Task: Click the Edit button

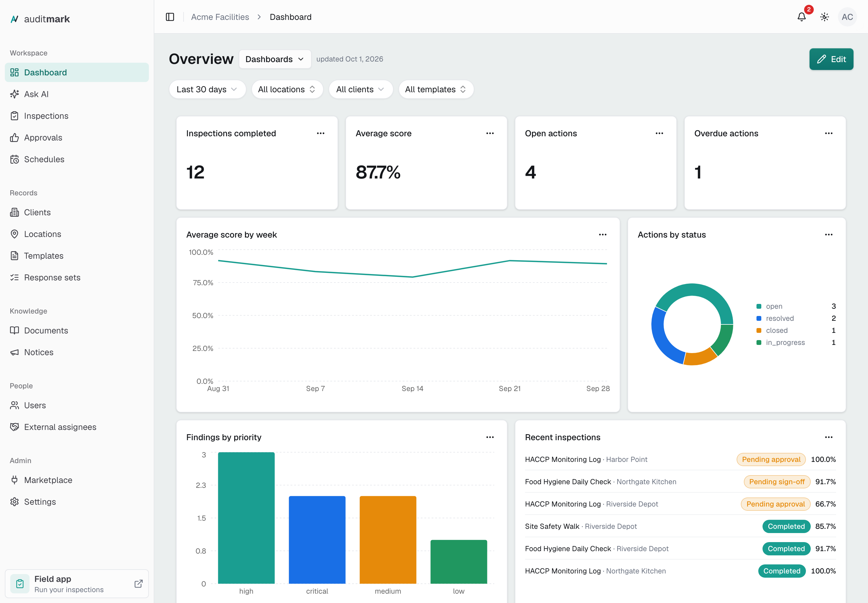Action: click(831, 59)
